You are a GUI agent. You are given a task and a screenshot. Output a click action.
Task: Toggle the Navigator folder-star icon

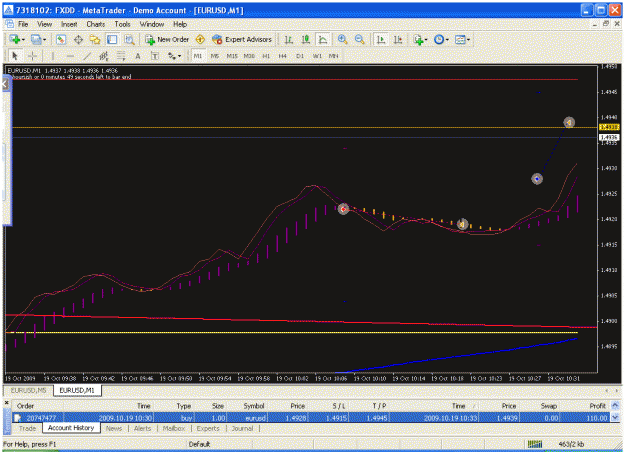pos(95,39)
